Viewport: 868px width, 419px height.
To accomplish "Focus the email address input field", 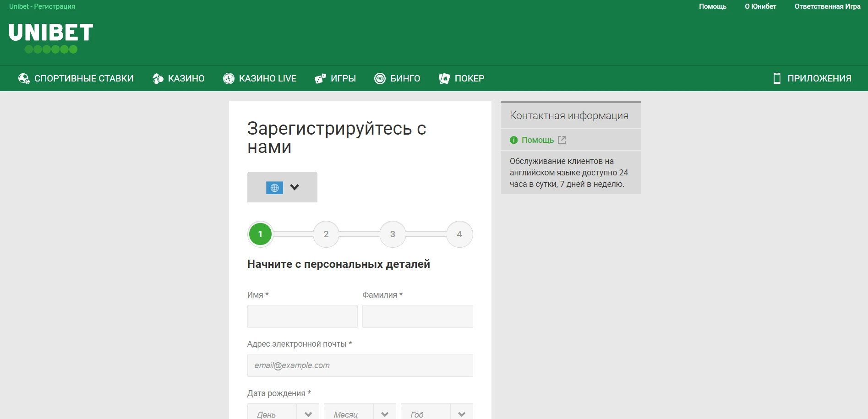I will point(360,365).
